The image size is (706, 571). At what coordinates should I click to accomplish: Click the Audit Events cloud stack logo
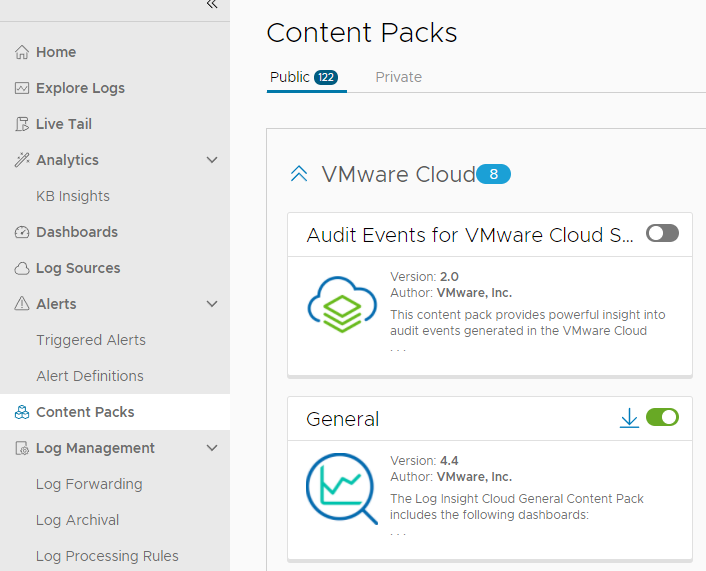click(x=342, y=305)
